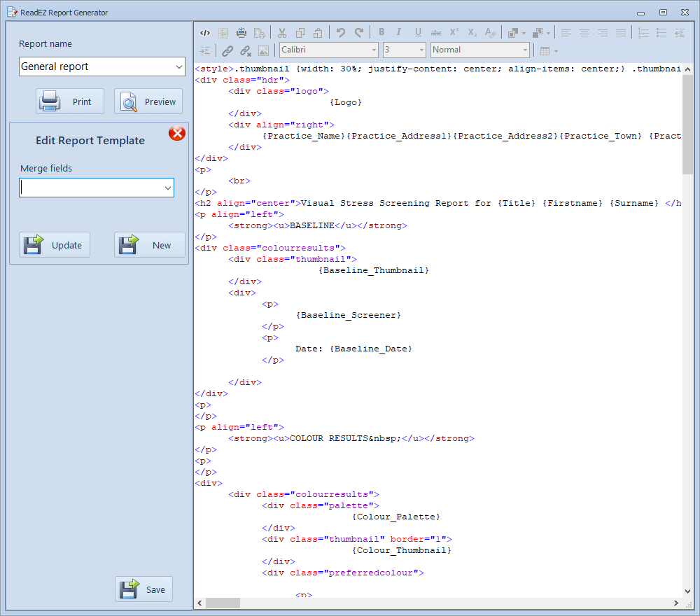Toggle bold formatting
Image resolution: width=700 pixels, height=616 pixels.
pos(381,32)
